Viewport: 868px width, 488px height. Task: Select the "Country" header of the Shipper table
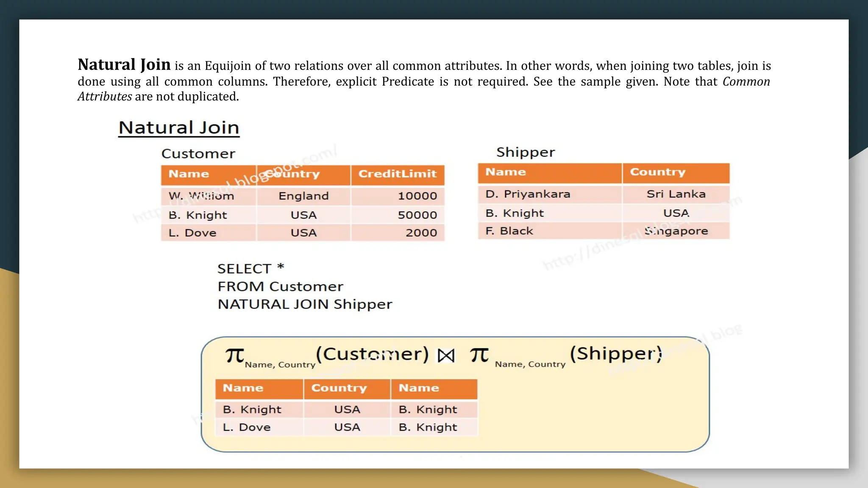676,173
